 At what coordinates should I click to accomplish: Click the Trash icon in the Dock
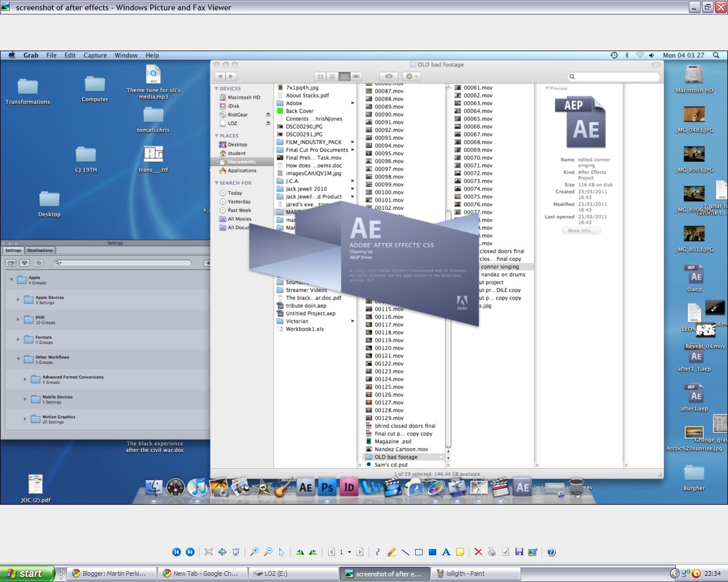[576, 487]
